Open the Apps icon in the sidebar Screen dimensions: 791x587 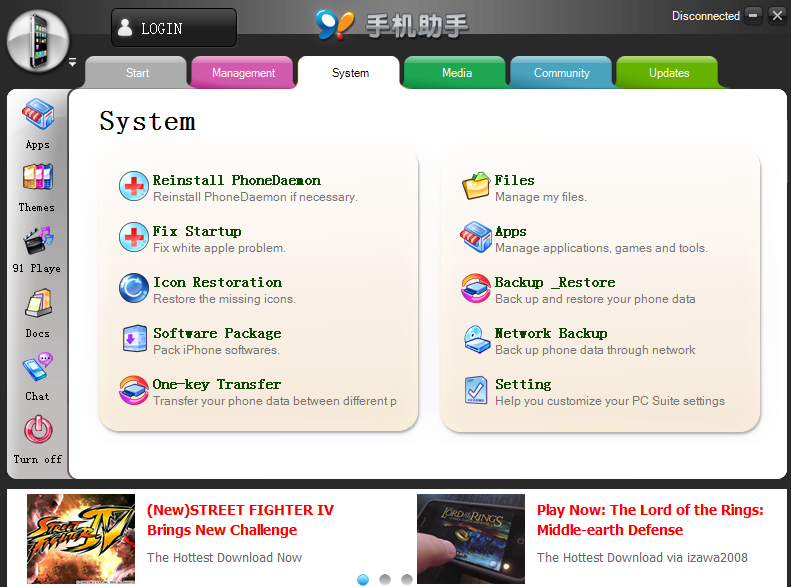(x=38, y=115)
